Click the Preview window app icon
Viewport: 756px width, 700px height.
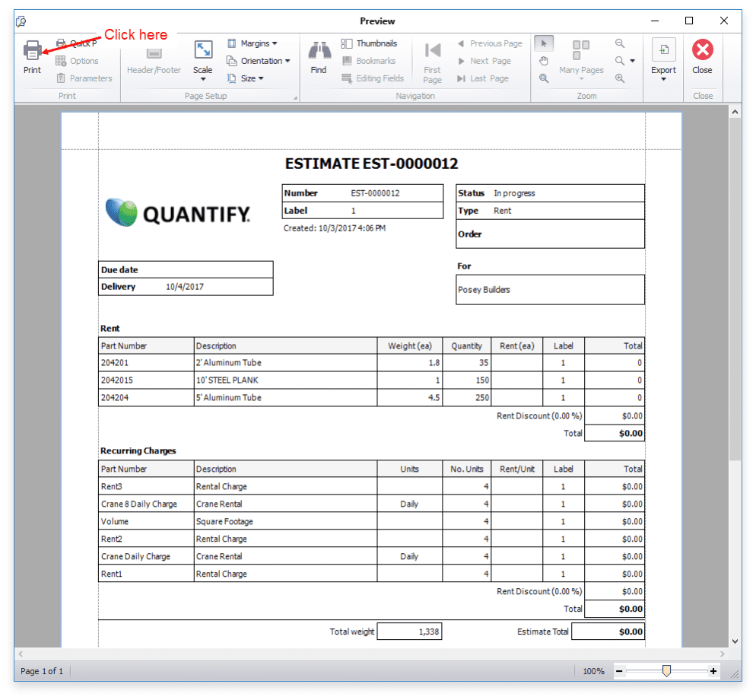[21, 21]
